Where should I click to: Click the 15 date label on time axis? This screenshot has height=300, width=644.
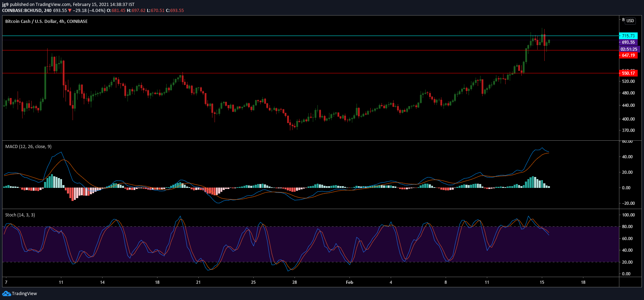(542, 282)
